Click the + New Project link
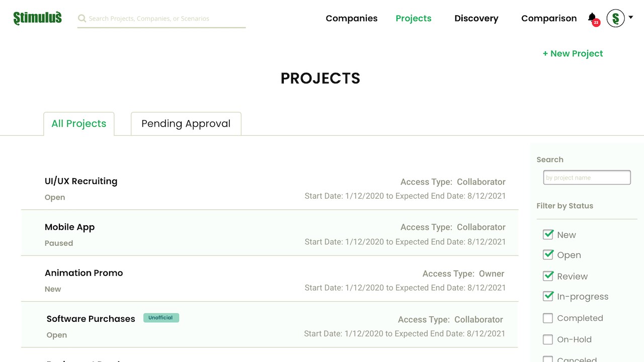This screenshot has width=644, height=362. (573, 54)
